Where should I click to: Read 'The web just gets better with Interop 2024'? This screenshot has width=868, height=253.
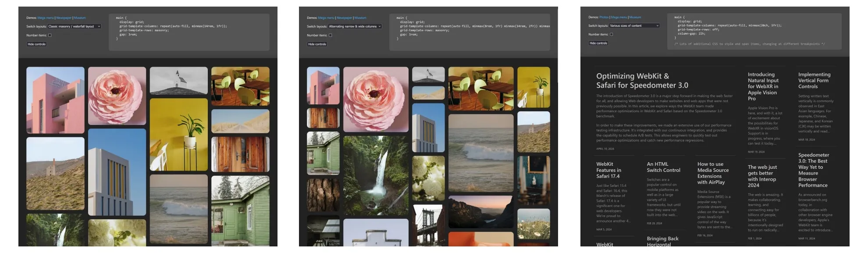click(x=762, y=176)
